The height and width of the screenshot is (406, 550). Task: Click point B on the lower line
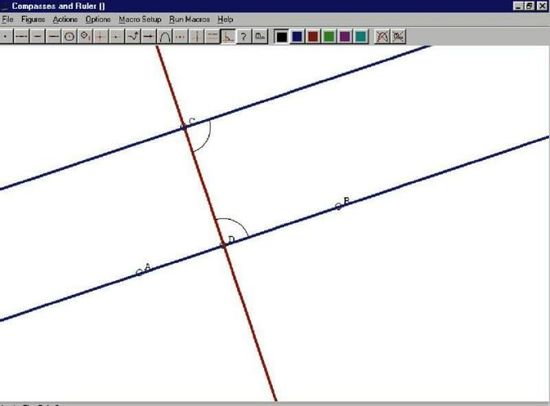click(x=338, y=206)
